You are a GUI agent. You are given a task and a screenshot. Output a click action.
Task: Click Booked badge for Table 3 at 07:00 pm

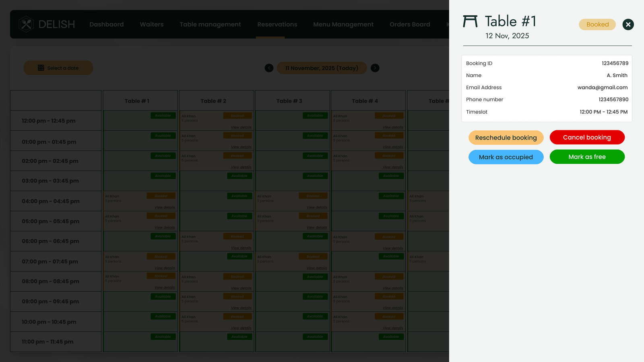click(x=313, y=256)
